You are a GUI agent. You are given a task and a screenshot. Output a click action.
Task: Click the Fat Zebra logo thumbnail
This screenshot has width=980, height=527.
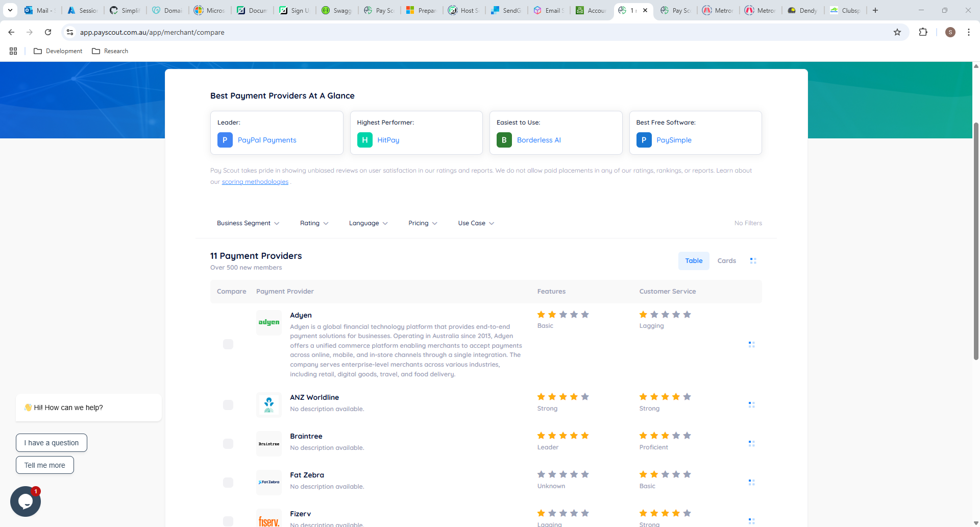tap(269, 483)
